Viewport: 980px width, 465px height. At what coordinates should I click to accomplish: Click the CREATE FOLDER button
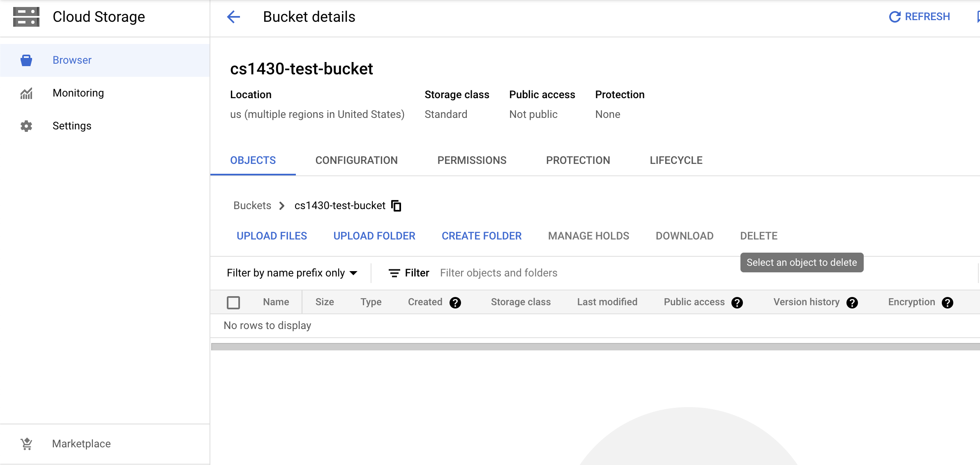tap(482, 236)
